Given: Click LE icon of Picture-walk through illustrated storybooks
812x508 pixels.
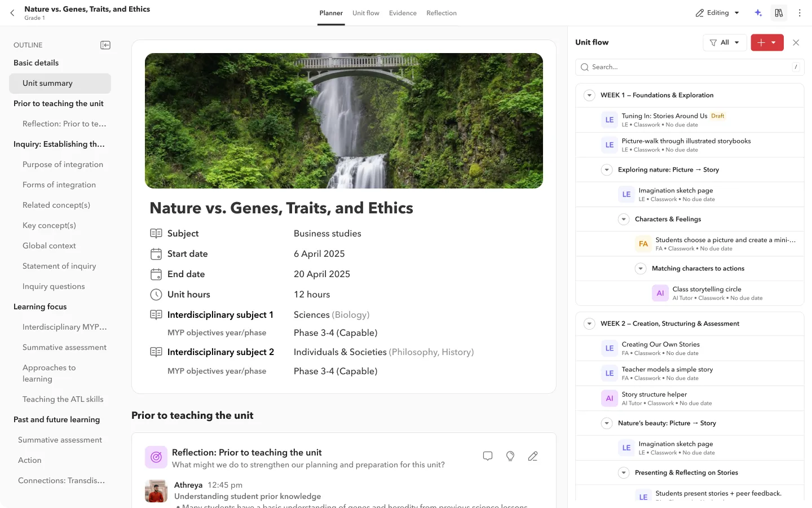Looking at the screenshot, I should point(610,145).
